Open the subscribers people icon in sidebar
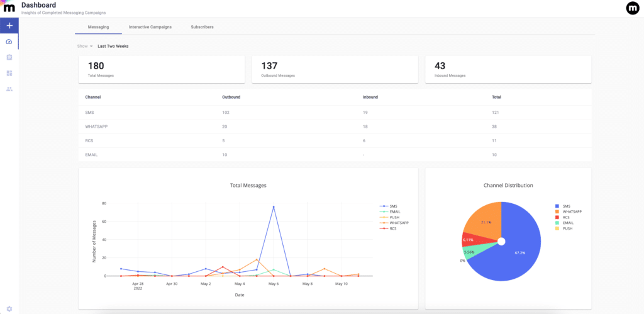 9,89
